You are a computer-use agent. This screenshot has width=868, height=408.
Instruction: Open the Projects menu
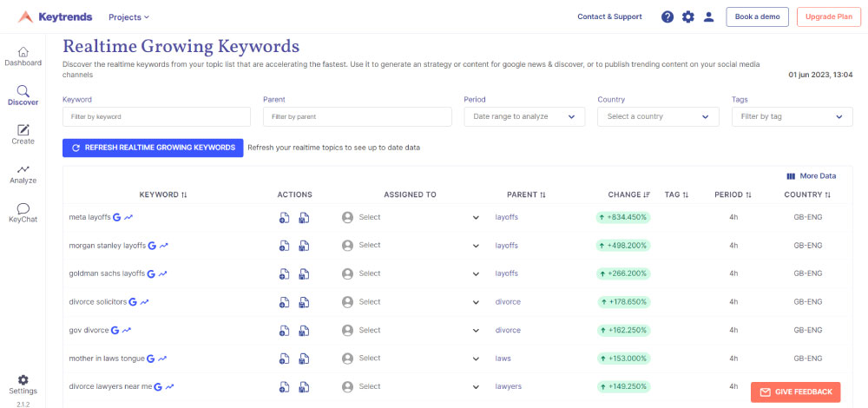point(128,17)
